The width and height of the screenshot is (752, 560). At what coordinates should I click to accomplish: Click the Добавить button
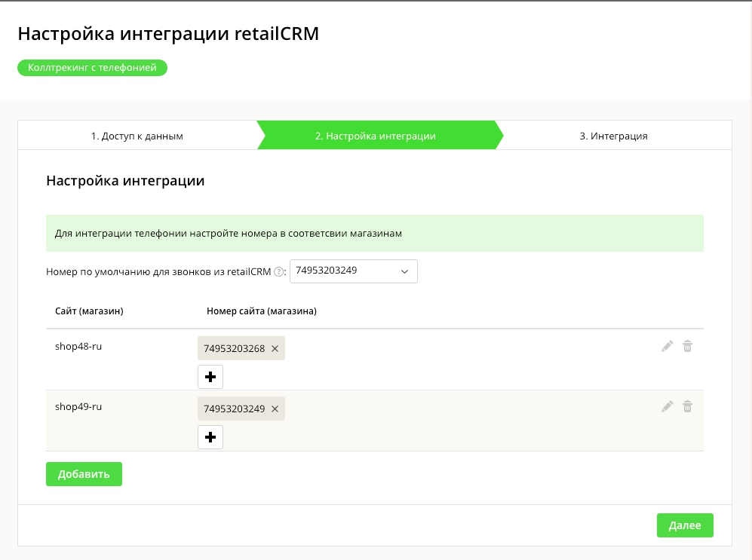84,474
